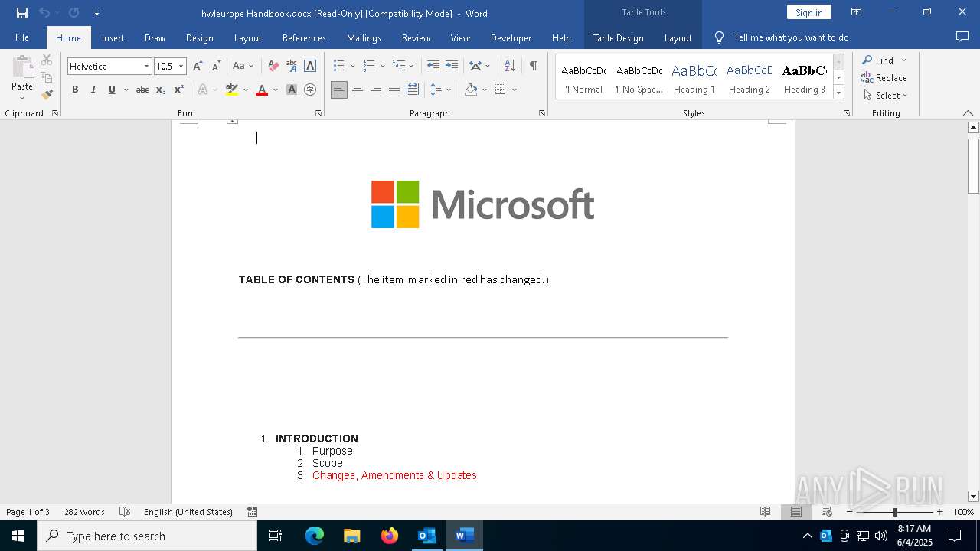Toggle Align Left paragraph alignment
980x551 pixels.
pos(339,90)
